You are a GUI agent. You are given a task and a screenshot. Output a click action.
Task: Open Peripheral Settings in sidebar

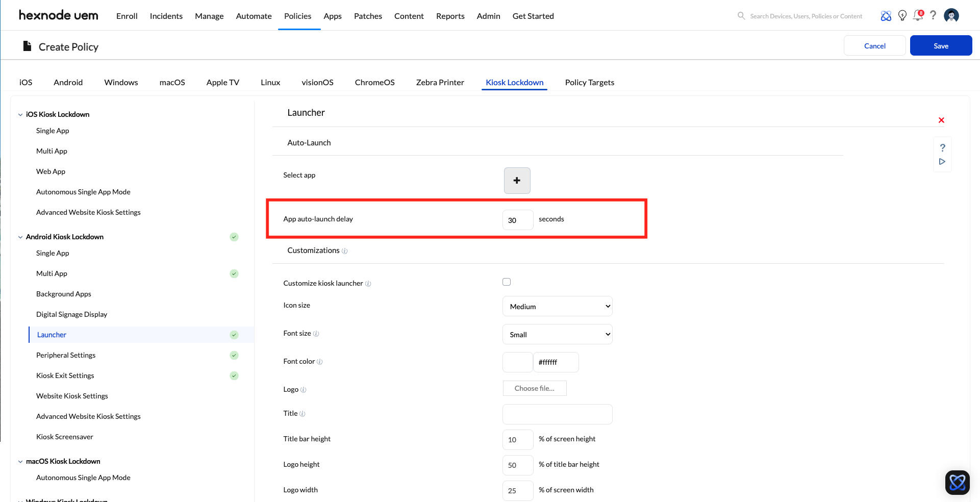pyautogui.click(x=66, y=355)
